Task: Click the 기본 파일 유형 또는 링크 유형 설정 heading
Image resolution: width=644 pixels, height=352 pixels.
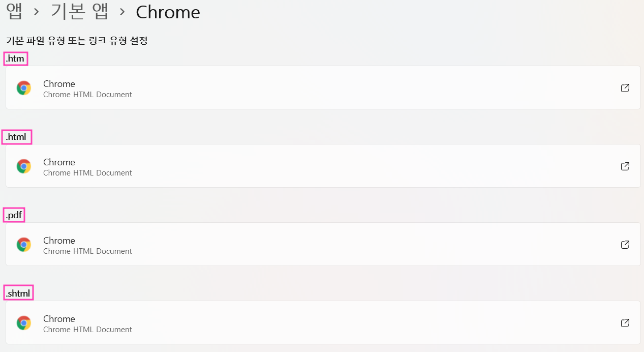Action: (x=77, y=41)
